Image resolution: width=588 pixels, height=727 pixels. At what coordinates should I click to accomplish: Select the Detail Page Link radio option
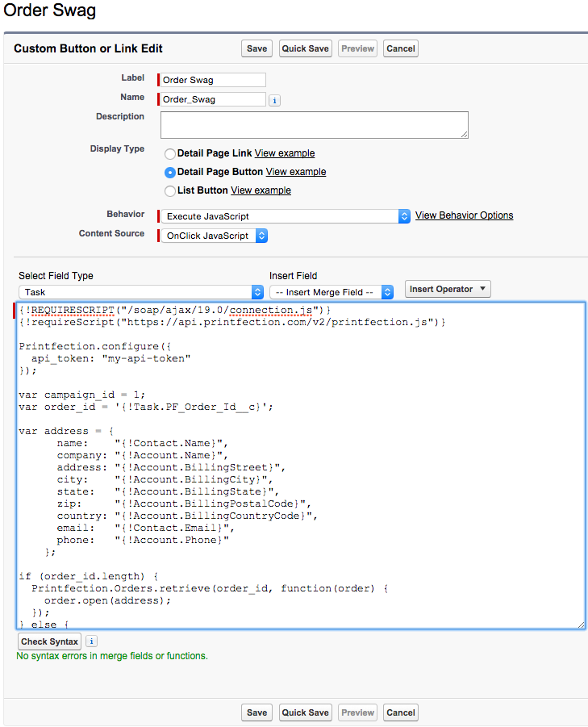[170, 153]
